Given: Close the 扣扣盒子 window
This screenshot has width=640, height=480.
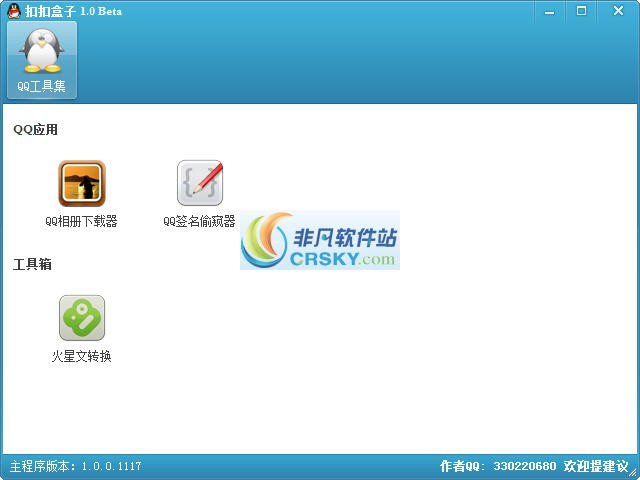Looking at the screenshot, I should [x=618, y=11].
